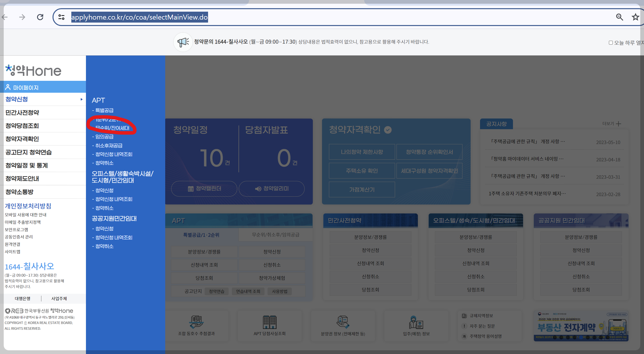Switch to 특별공급/1·2순위 tab
The height and width of the screenshot is (354, 644).
[201, 235]
